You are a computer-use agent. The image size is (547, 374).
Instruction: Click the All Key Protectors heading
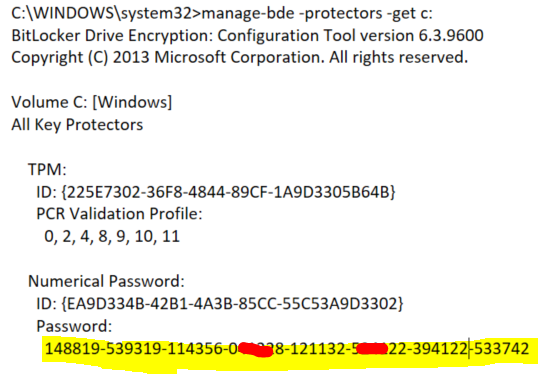(x=77, y=125)
